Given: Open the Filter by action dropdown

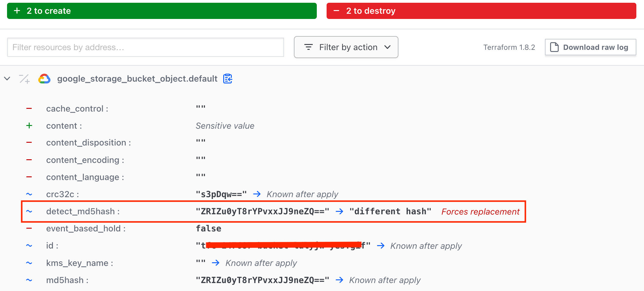Looking at the screenshot, I should (346, 47).
